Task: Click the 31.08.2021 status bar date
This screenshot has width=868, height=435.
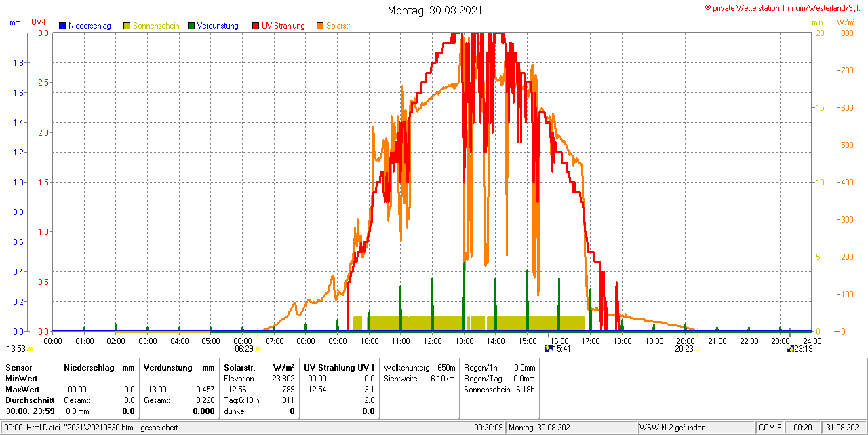Action: 844,428
